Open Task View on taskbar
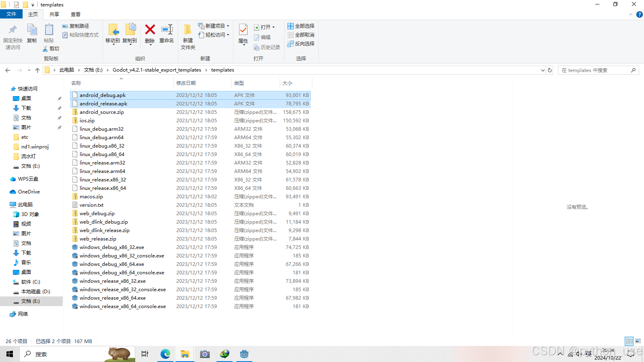The width and height of the screenshot is (644, 362). [145, 354]
